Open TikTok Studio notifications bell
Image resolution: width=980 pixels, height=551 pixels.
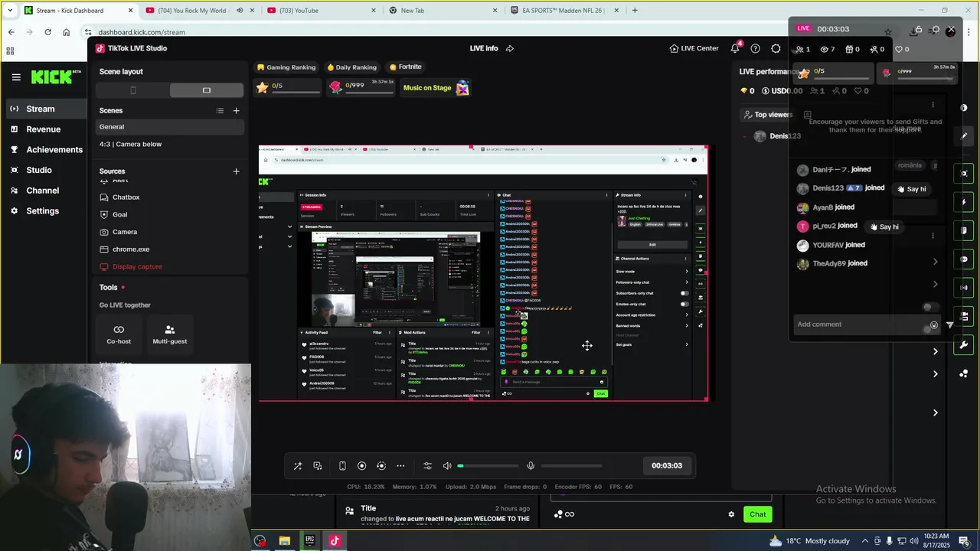point(735,48)
